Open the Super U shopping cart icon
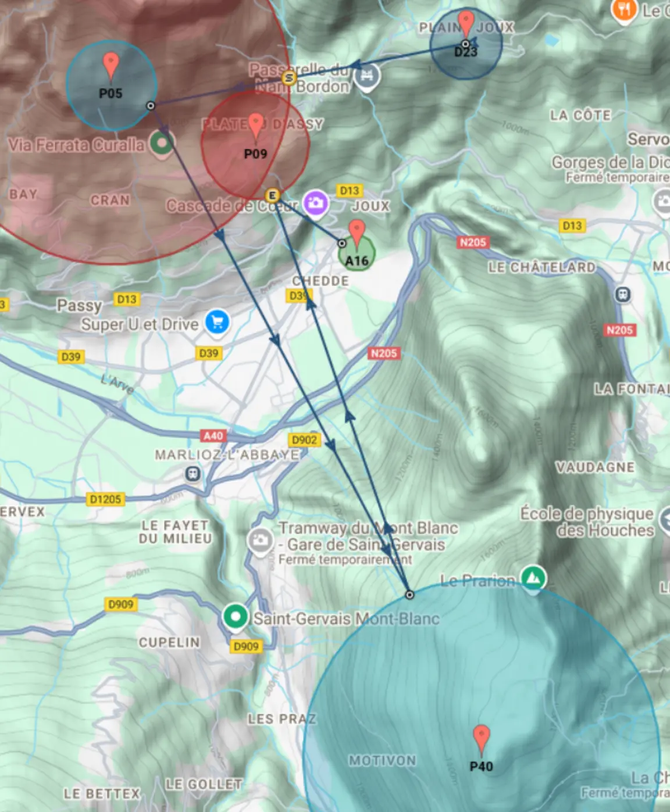 tap(218, 322)
